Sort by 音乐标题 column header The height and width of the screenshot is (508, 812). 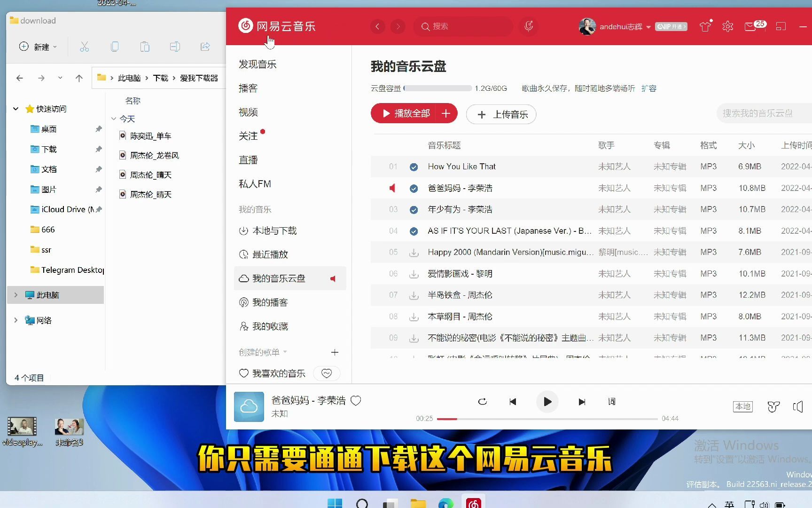click(444, 145)
